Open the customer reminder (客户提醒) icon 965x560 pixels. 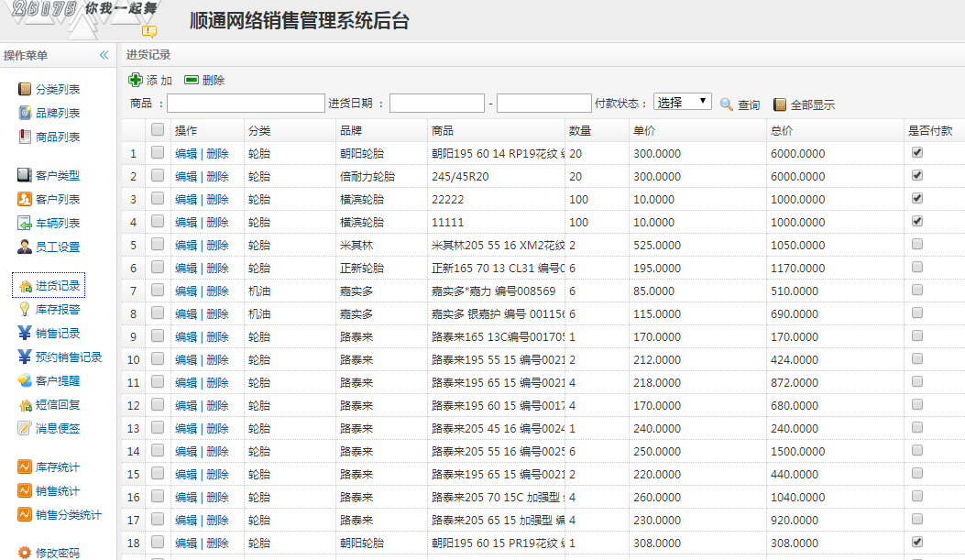coord(25,381)
